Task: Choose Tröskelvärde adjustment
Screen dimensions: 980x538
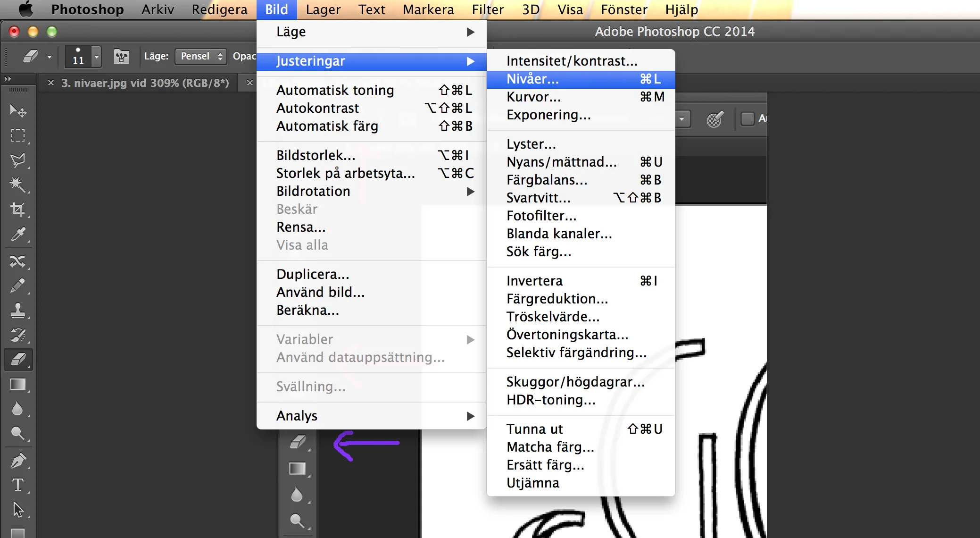Action: [581, 317]
